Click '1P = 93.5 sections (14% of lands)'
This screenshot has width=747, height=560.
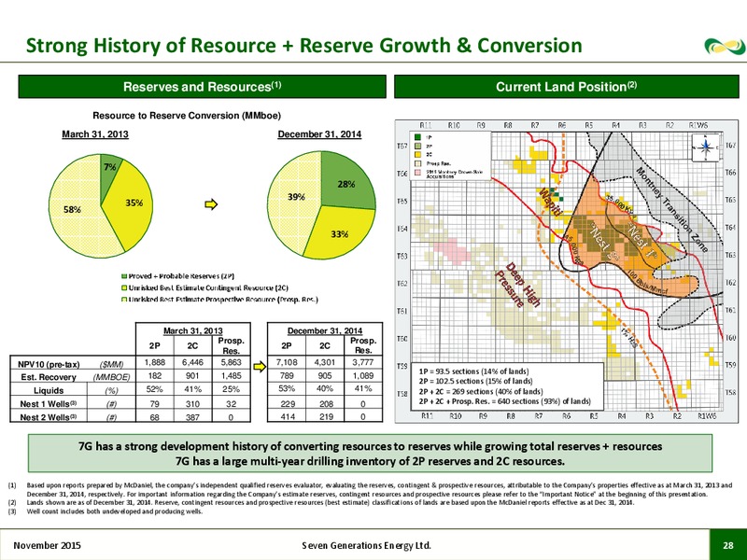coord(474,371)
